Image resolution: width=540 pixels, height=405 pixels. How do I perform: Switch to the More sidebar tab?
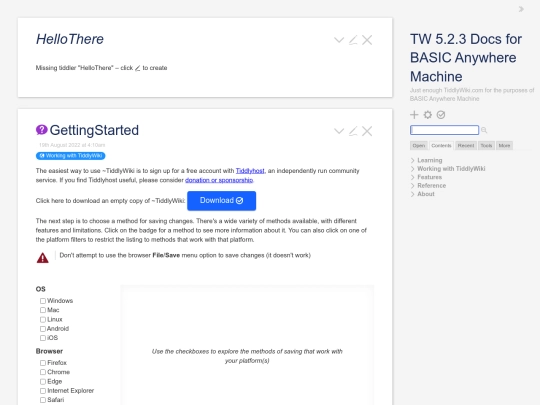pyautogui.click(x=504, y=146)
